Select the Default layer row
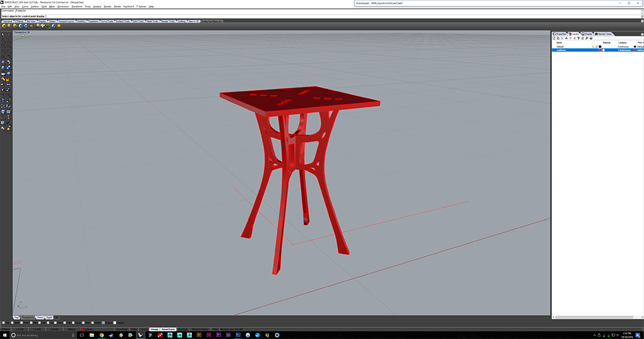644x339 pixels. tap(598, 46)
